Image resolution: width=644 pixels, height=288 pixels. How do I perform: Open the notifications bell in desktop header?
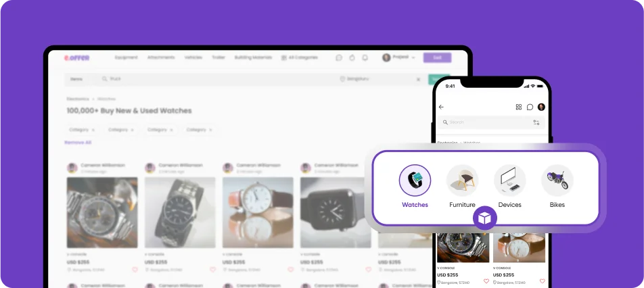(x=365, y=58)
